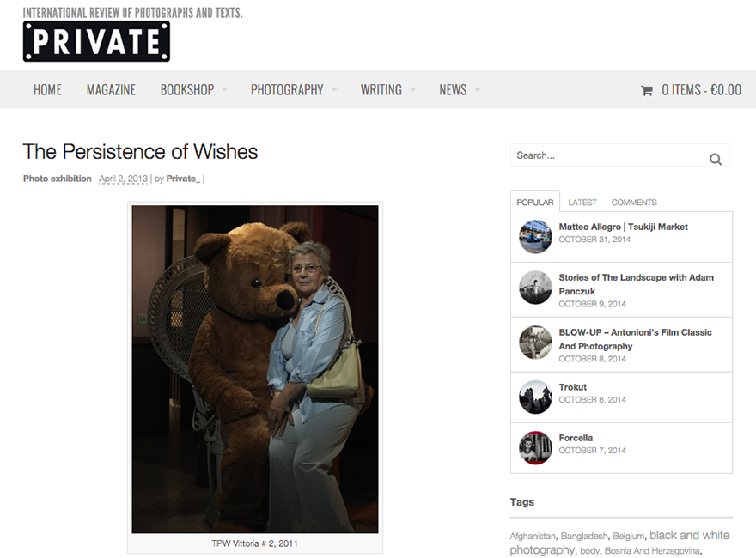
Task: Click the OCTOBER 7, 2014 date text
Action: (592, 451)
